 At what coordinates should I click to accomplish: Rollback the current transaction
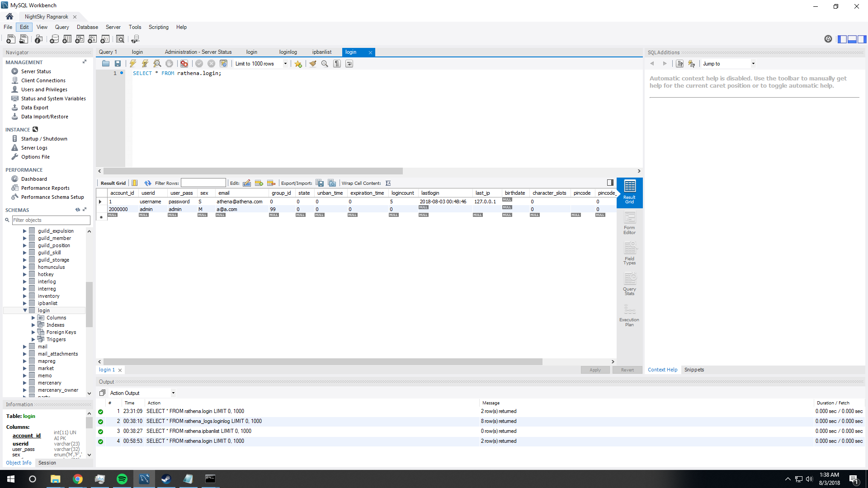coord(211,64)
